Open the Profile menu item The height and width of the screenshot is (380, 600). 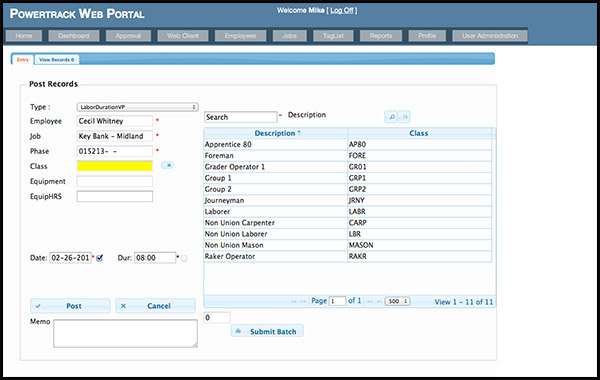427,36
